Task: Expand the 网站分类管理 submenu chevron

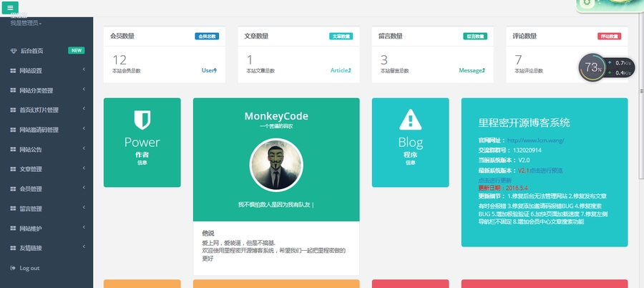Action: pos(84,90)
